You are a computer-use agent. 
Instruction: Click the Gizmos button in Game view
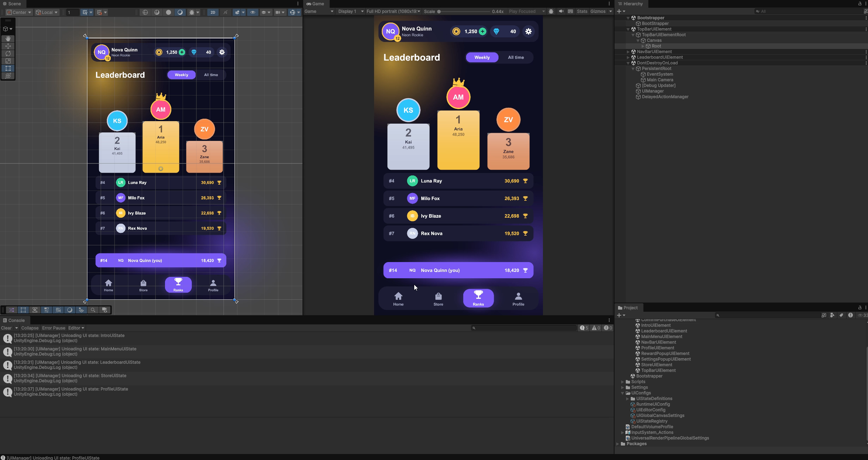click(598, 11)
